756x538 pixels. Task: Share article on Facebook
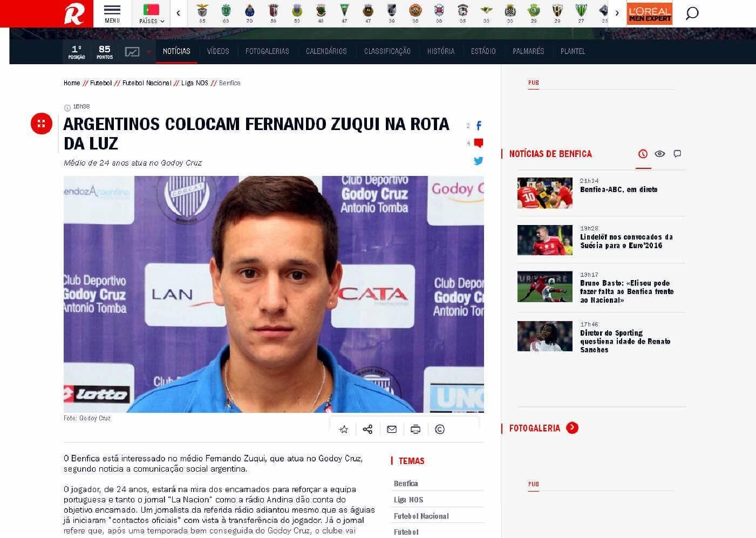coord(478,126)
